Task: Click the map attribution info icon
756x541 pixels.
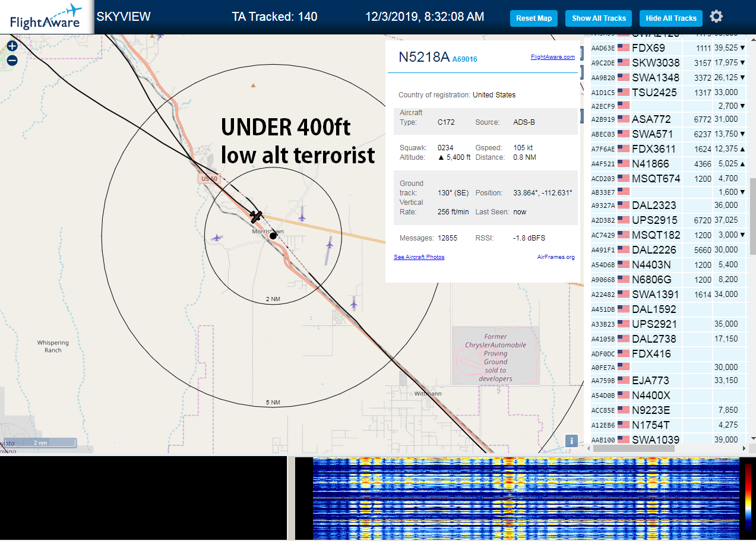Action: pos(571,441)
